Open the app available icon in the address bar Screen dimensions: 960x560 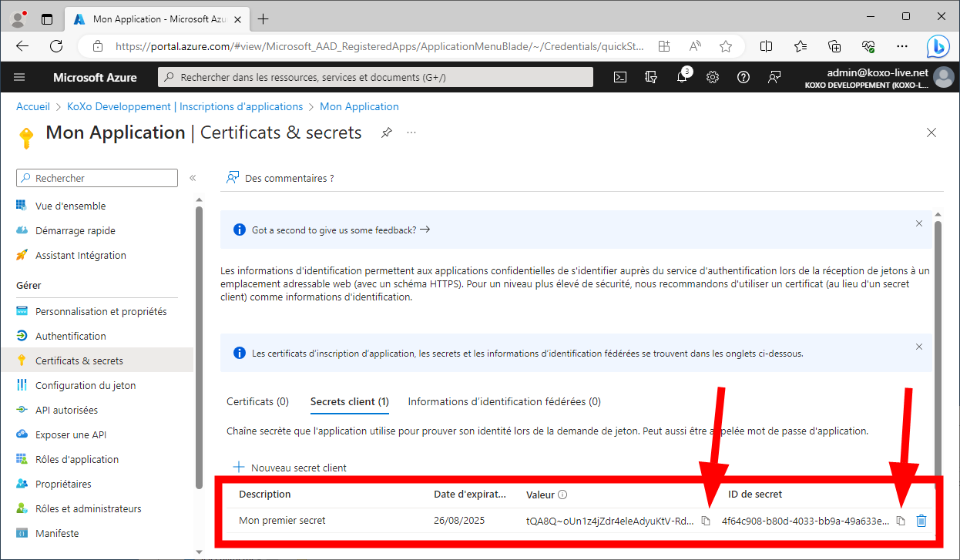pos(664,46)
